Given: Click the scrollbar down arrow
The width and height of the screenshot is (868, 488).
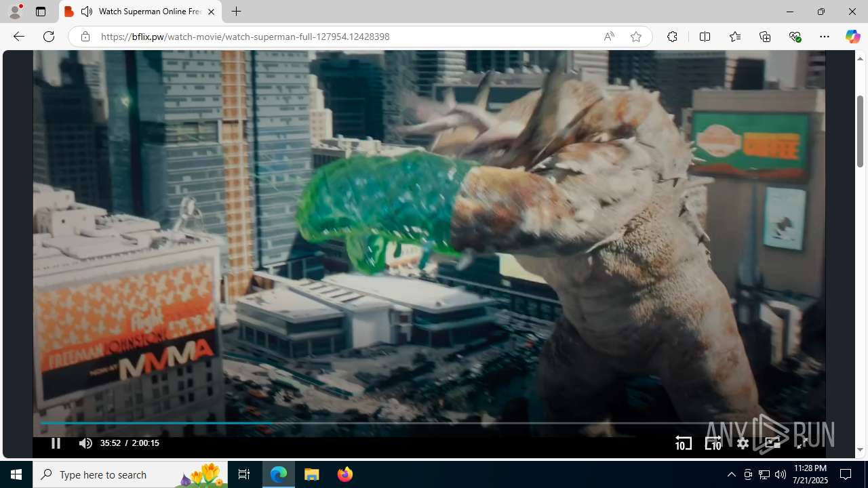Looking at the screenshot, I should (860, 450).
